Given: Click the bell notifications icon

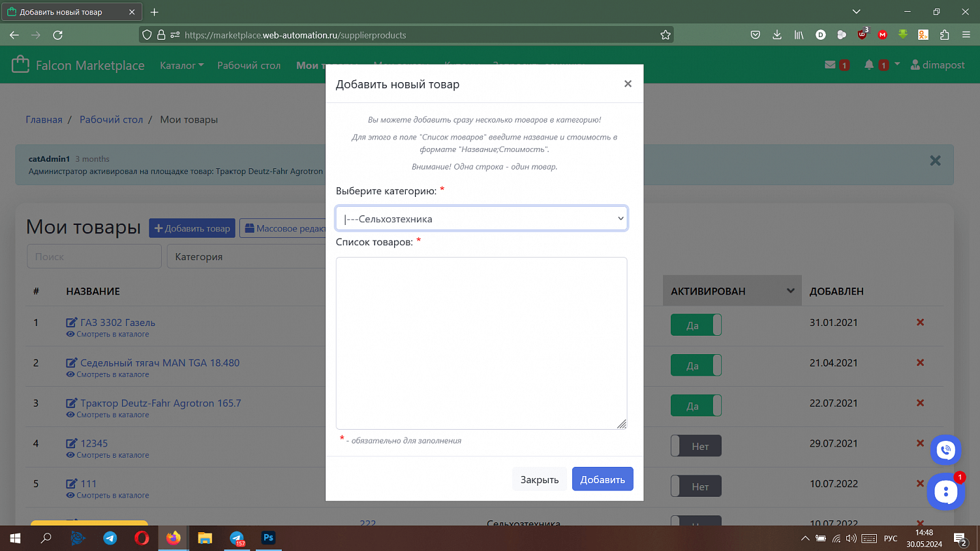Looking at the screenshot, I should click(869, 65).
